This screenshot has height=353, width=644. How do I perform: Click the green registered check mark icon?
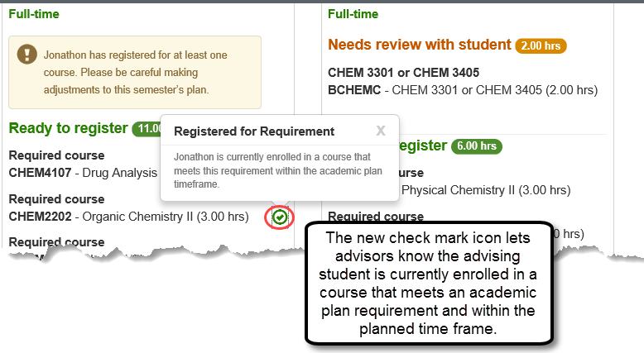281,217
